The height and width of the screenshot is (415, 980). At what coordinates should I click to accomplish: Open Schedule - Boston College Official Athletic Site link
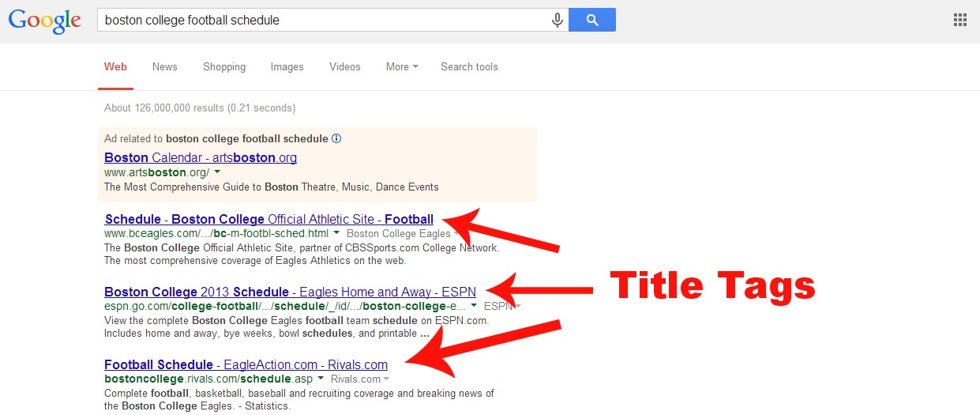pos(268,220)
